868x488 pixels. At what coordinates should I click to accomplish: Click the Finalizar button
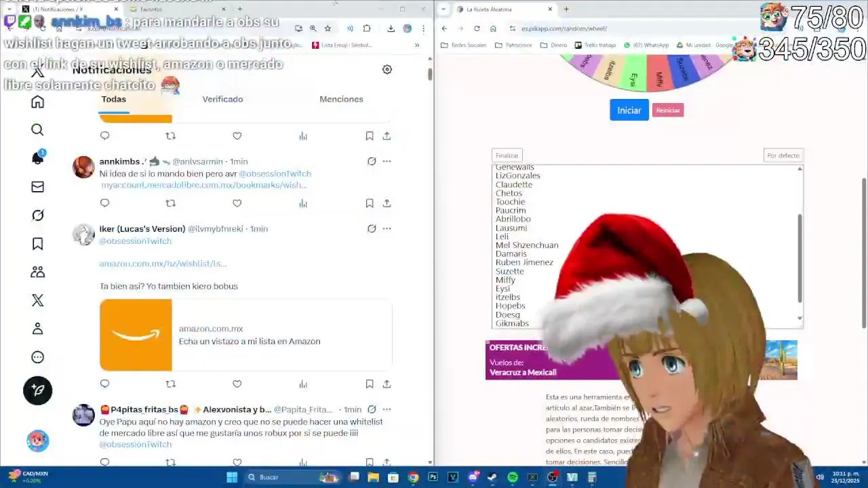pos(507,155)
